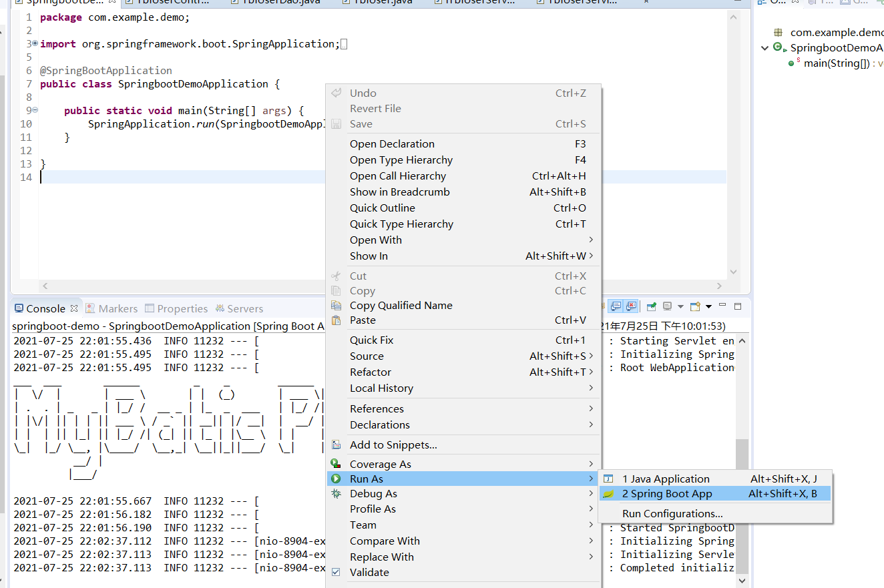
Task: Click the Coverage As icon
Action: 337,464
